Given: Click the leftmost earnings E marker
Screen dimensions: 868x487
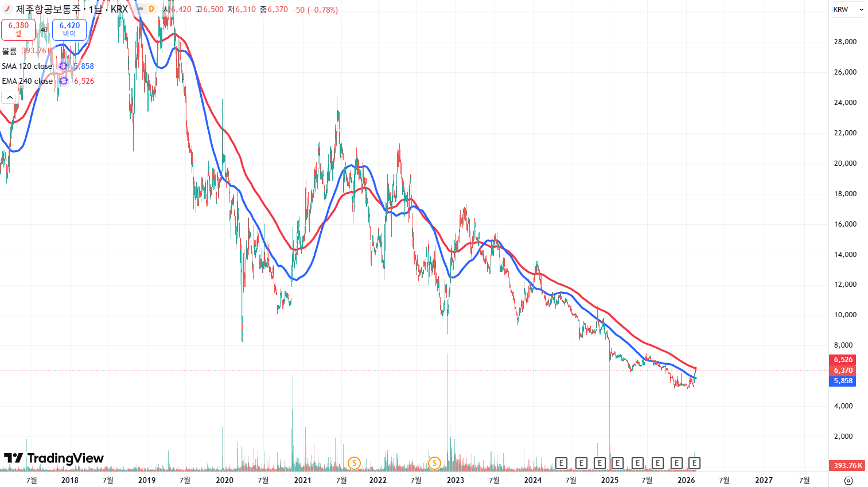Looking at the screenshot, I should [x=561, y=463].
